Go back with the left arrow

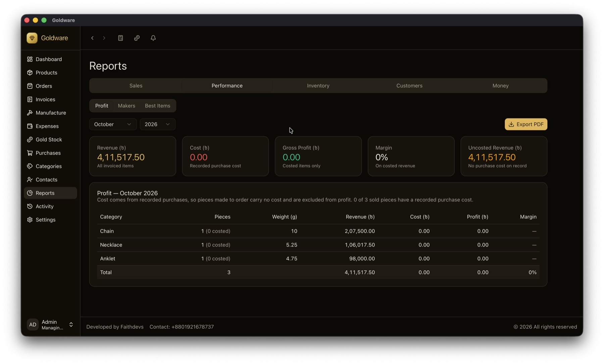pos(92,38)
